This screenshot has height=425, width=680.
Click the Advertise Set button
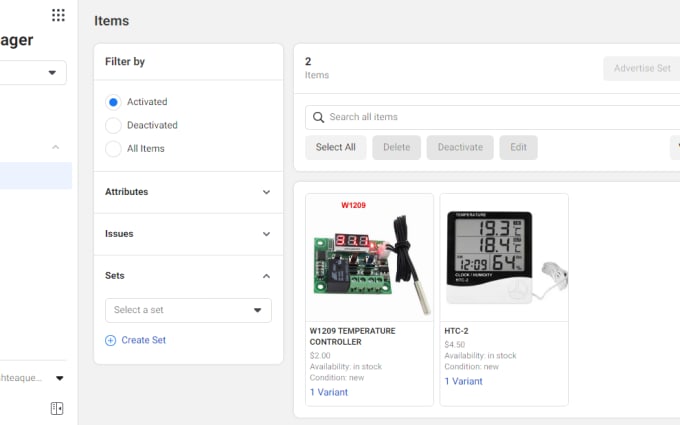click(x=642, y=69)
